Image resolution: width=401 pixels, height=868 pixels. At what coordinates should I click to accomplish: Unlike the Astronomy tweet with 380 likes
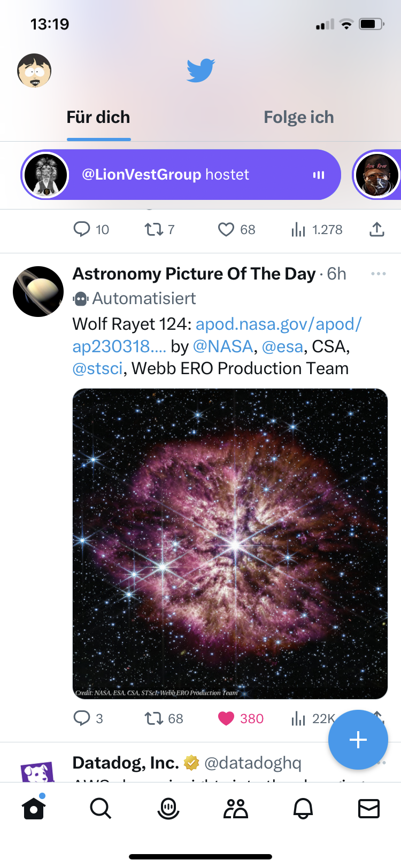point(226,718)
